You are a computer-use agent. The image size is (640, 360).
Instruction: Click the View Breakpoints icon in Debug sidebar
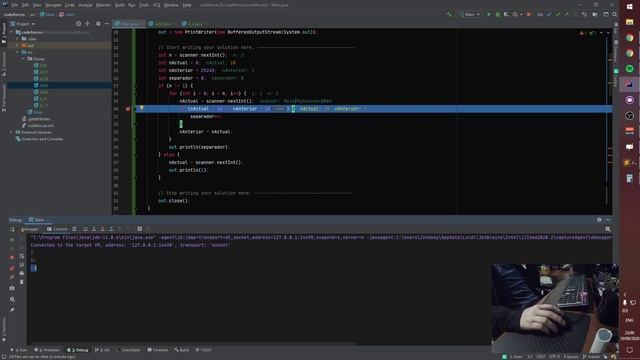(12, 268)
